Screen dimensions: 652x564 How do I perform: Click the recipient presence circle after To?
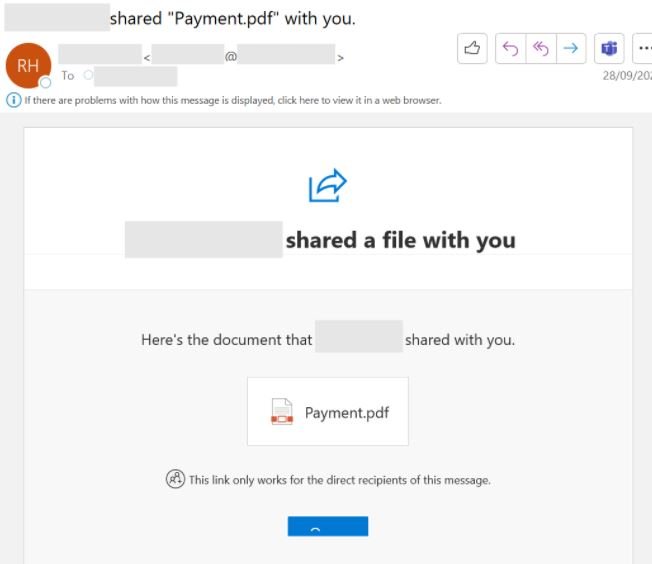point(88,75)
